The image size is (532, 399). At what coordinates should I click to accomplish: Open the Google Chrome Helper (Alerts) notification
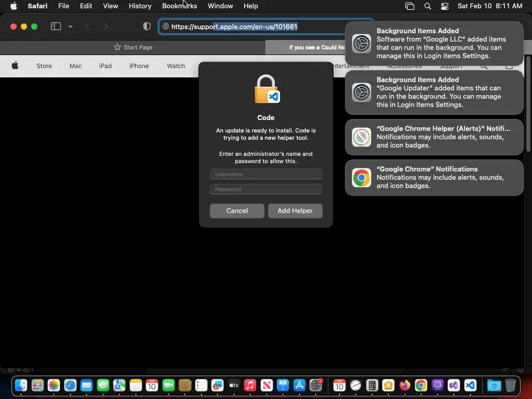point(434,137)
